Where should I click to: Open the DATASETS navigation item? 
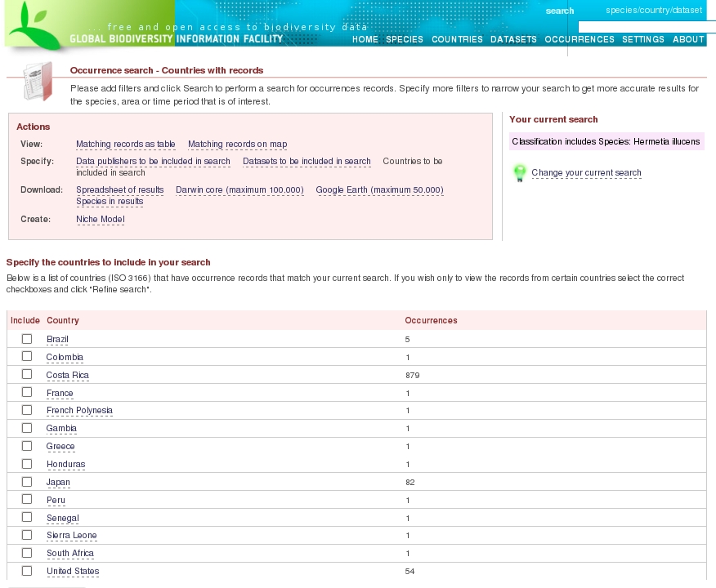tap(513, 39)
